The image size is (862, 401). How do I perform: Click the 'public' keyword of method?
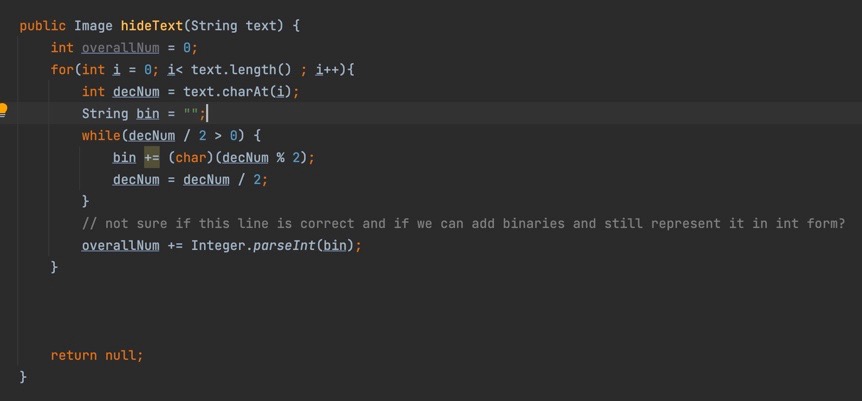pyautogui.click(x=42, y=25)
